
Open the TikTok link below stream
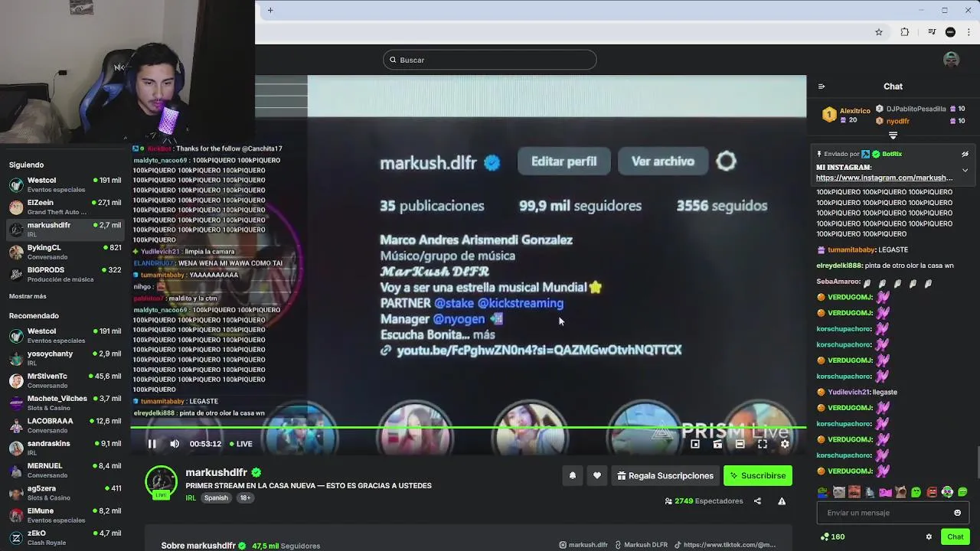click(x=724, y=545)
